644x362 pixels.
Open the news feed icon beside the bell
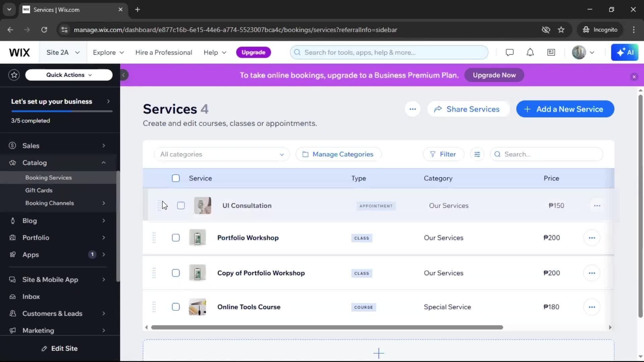coord(551,52)
